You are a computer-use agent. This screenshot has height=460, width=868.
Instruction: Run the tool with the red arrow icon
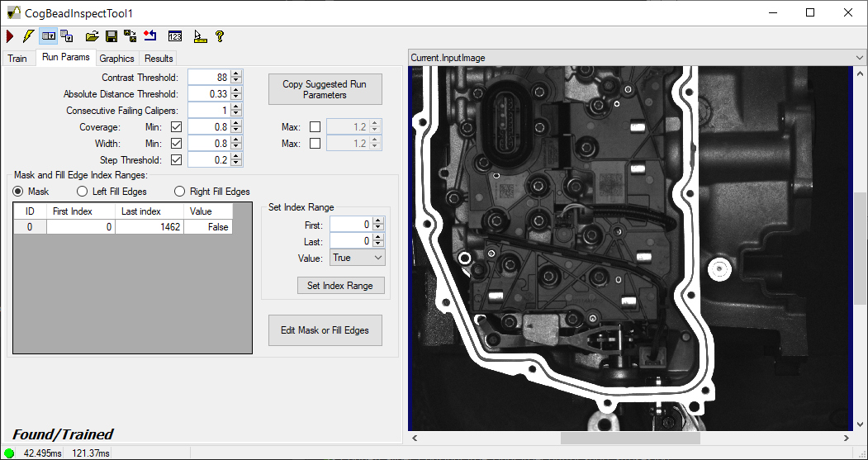coord(10,36)
